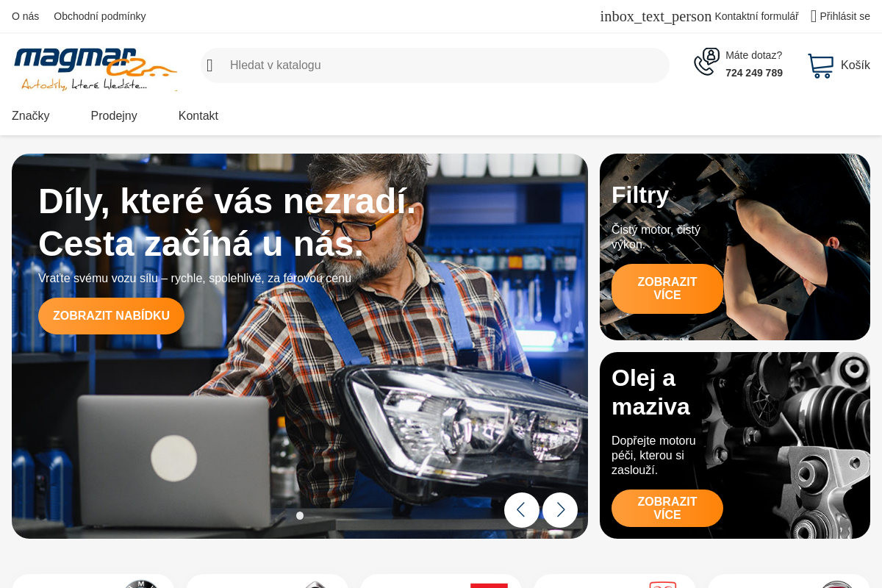Open Kontaktní formulář link
This screenshot has width=882, height=588.
(x=756, y=16)
